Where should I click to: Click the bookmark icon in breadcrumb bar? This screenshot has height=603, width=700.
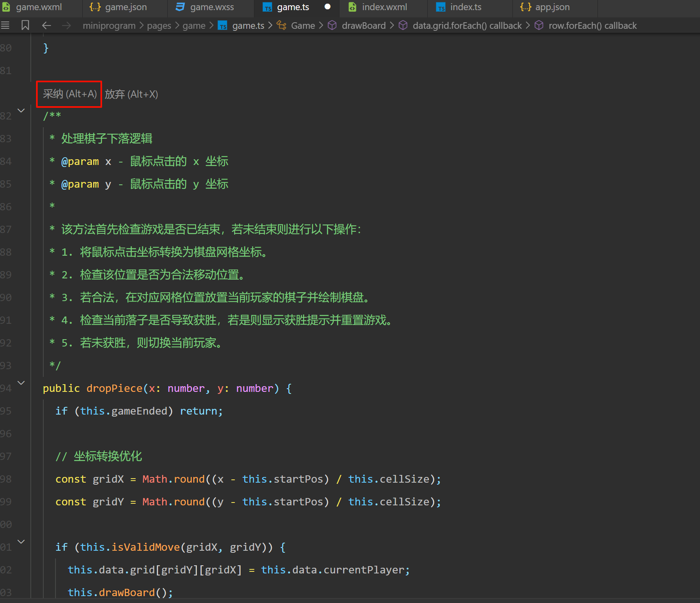click(x=25, y=26)
